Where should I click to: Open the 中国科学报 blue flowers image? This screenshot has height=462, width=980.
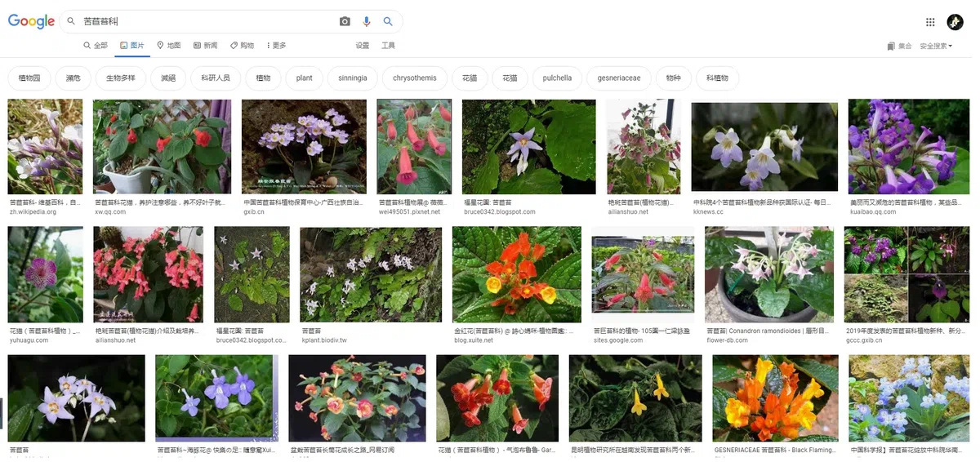(x=911, y=398)
